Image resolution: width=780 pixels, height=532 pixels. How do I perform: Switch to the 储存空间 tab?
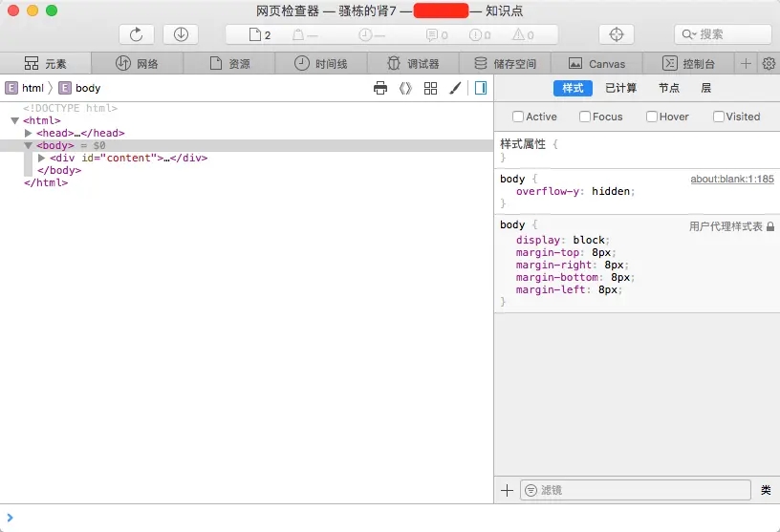(505, 64)
